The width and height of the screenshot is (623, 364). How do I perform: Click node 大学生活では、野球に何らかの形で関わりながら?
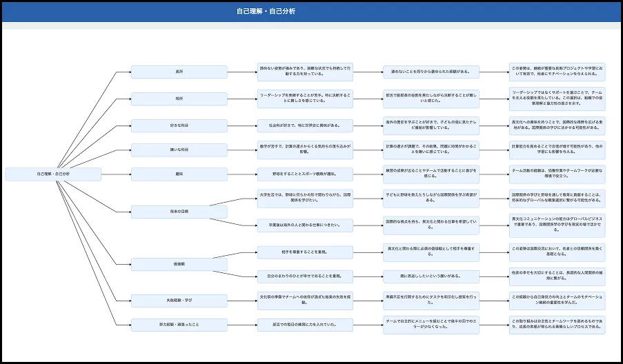(305, 199)
